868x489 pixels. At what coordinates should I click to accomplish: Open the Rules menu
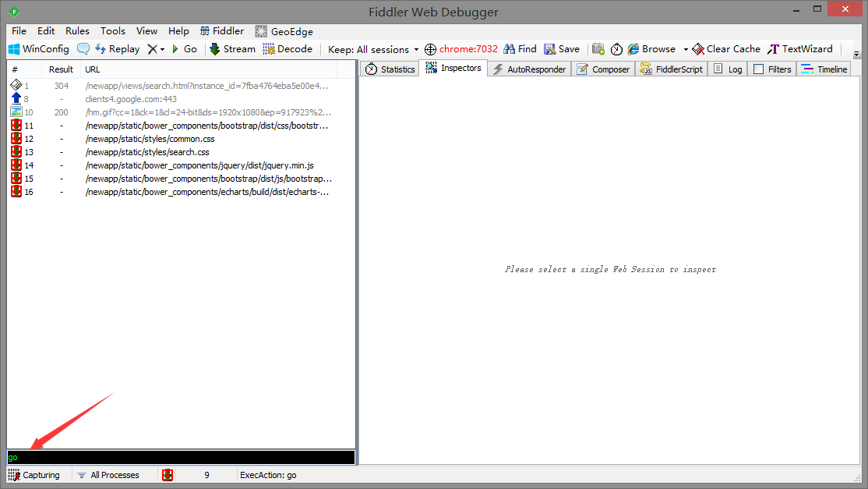(x=77, y=31)
